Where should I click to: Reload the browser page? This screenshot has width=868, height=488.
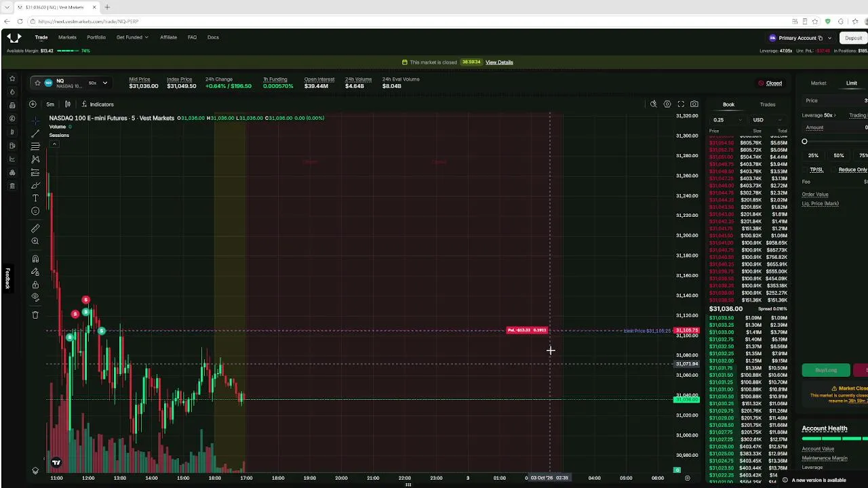point(20,21)
